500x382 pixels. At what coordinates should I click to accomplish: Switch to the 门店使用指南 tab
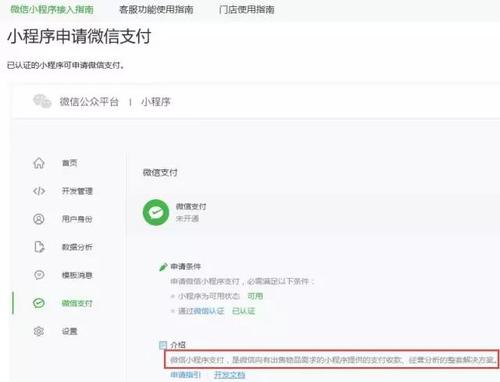pyautogui.click(x=247, y=9)
